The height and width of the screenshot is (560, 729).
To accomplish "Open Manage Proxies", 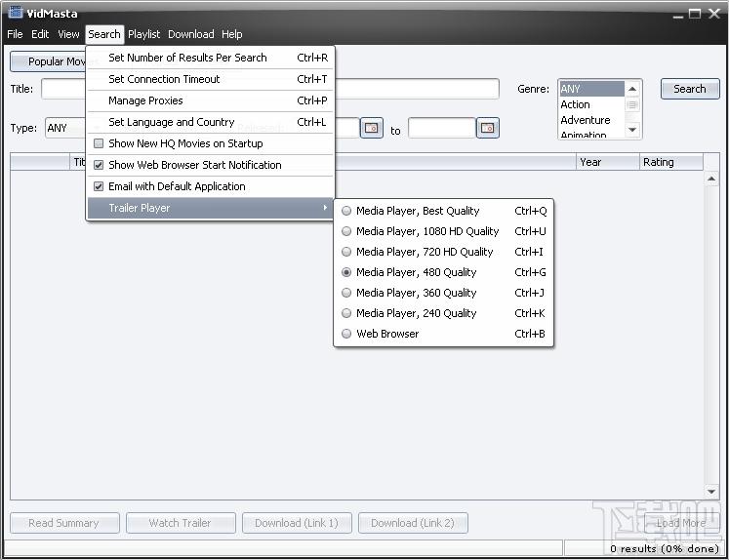I will 210,100.
